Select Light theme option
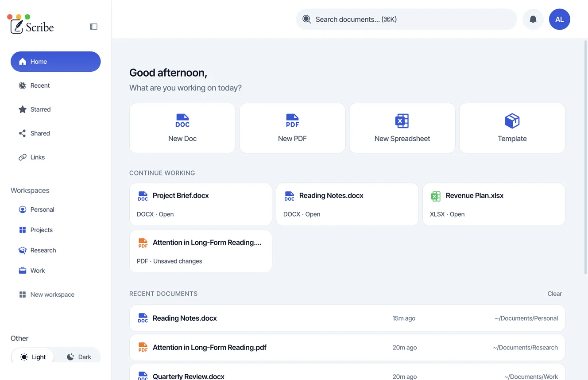This screenshot has width=588, height=380. pos(33,357)
